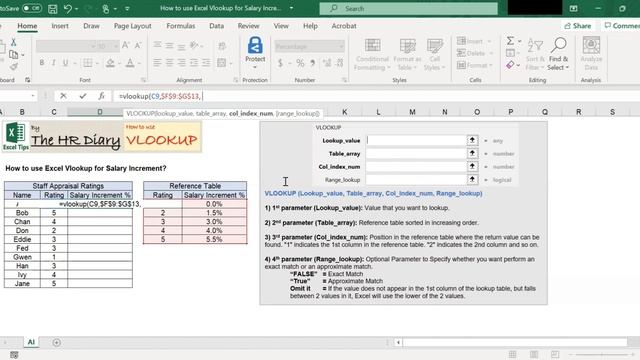Click the Cancel X in formula bar
Viewport: 640px width, 360px height.
point(63,96)
